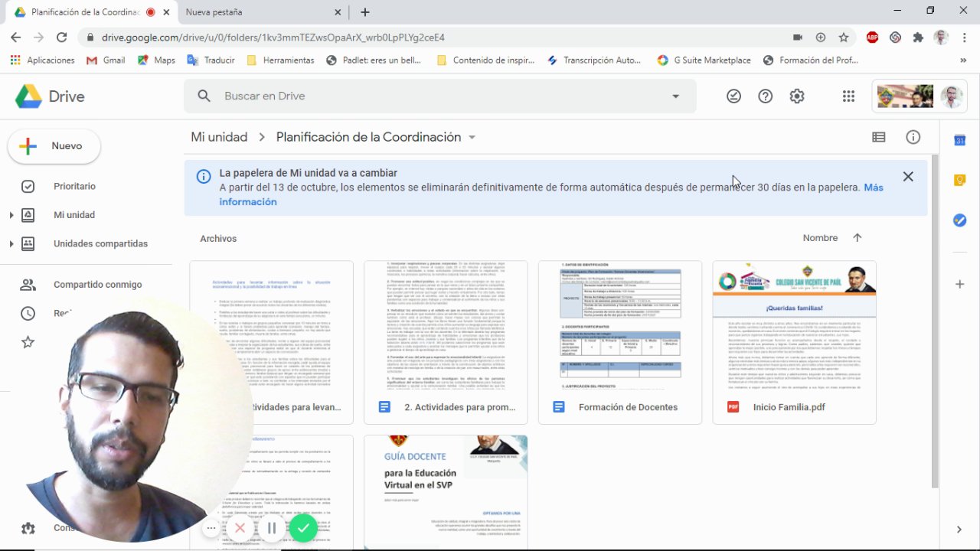Open G Suite Marketplace bookmark
980x551 pixels.
704,60
